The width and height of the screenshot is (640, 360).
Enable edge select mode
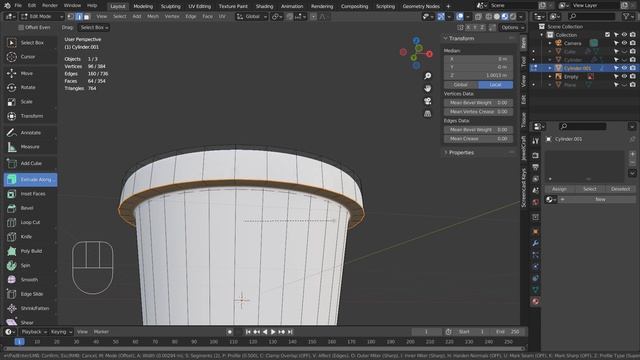click(79, 17)
